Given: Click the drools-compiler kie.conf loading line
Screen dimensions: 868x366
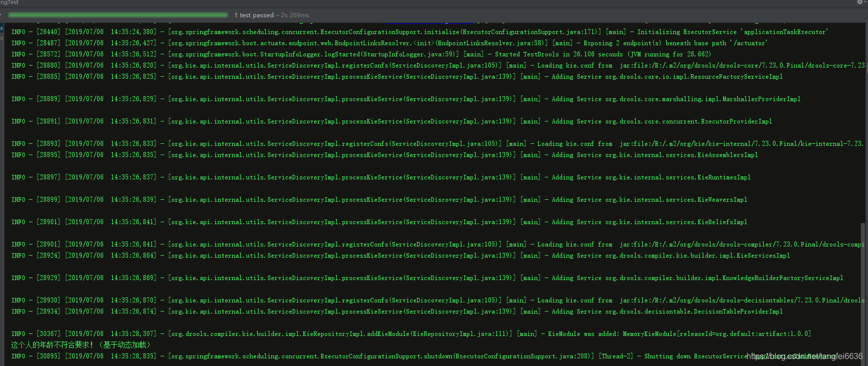Looking at the screenshot, I should [x=438, y=245].
